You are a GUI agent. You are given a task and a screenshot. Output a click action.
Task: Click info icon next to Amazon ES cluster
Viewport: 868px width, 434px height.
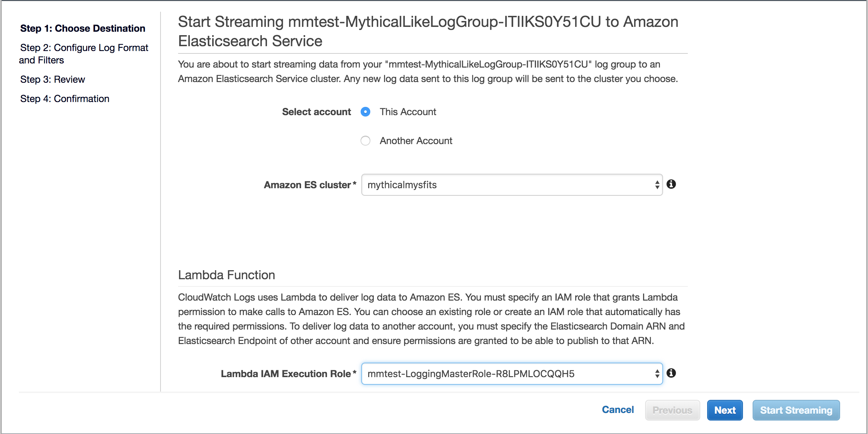671,184
